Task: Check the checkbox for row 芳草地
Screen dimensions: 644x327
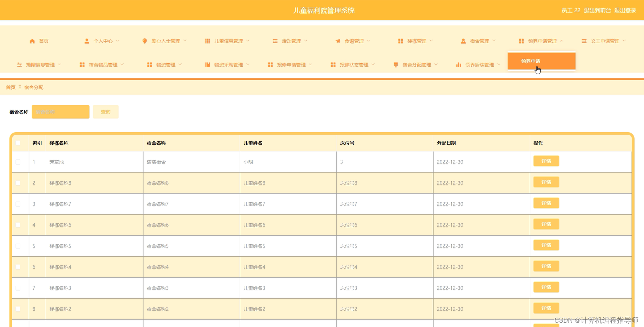Action: pyautogui.click(x=18, y=162)
